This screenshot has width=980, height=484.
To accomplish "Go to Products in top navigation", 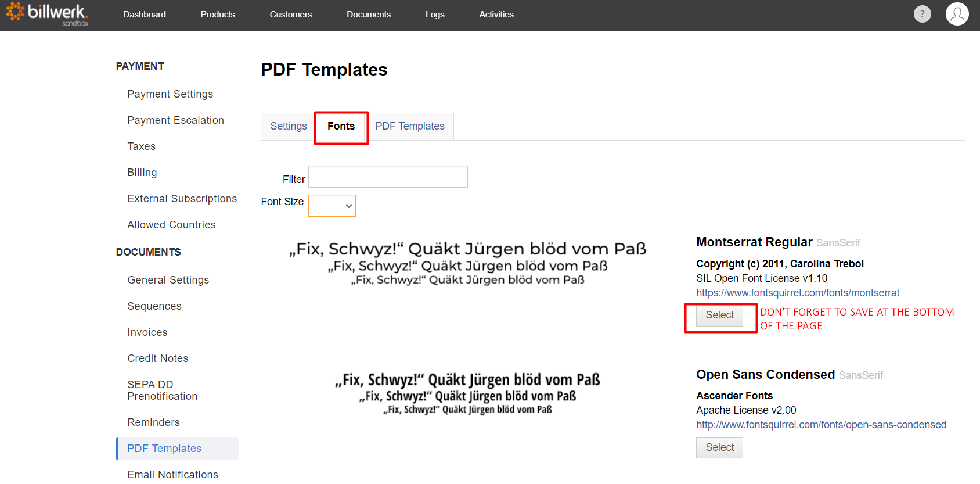I will point(218,15).
